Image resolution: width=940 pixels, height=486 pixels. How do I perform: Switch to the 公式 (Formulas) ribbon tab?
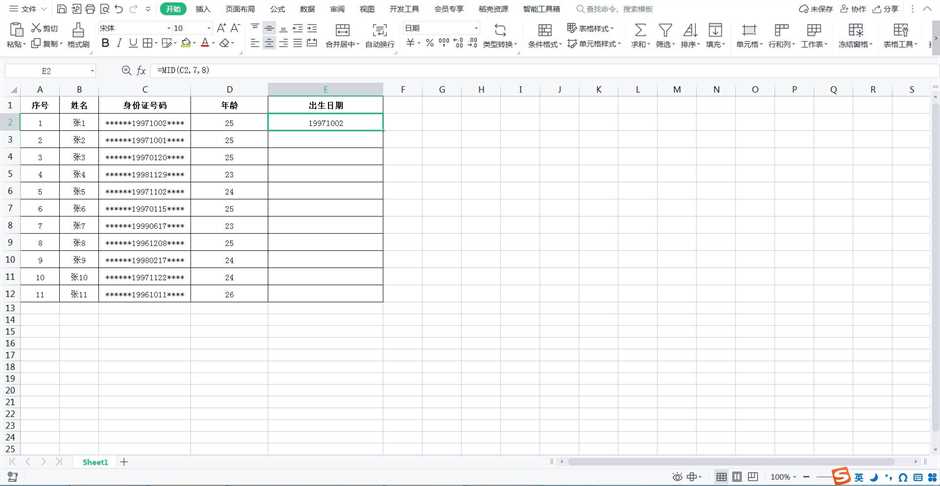277,9
